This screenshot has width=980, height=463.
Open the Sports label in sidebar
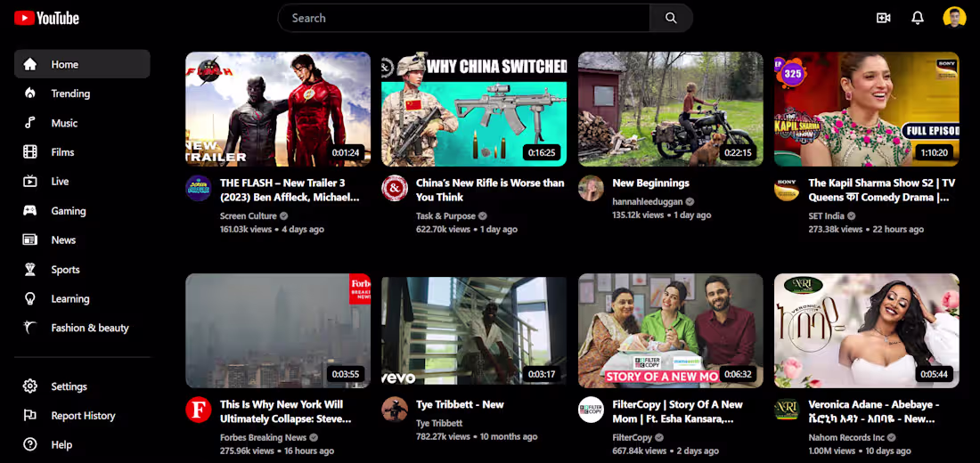66,269
